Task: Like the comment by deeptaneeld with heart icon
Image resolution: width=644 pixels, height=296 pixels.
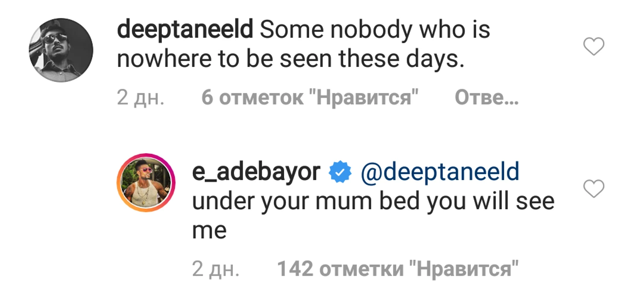Action: click(593, 47)
